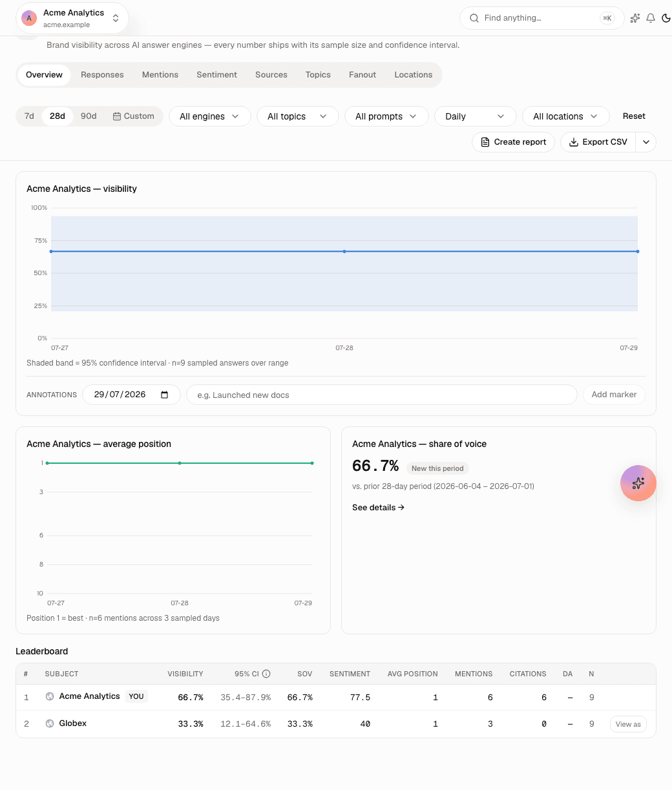Select the Overview tab
Image resolution: width=672 pixels, height=790 pixels.
44,75
